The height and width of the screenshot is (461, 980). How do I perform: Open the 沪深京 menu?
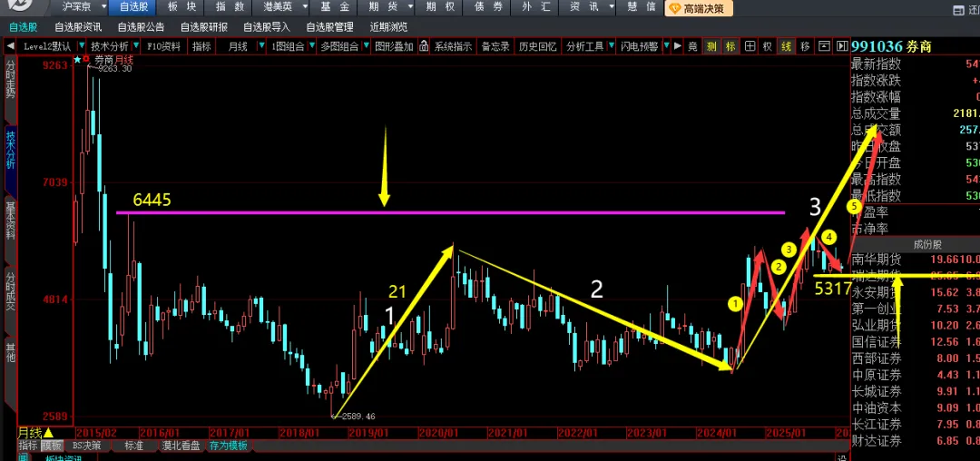coord(75,7)
